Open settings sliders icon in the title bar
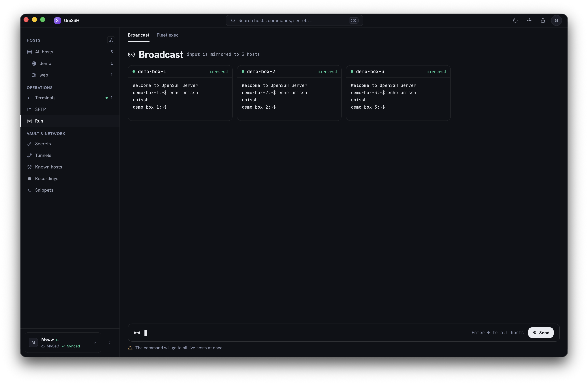The width and height of the screenshot is (588, 384). pyautogui.click(x=529, y=20)
